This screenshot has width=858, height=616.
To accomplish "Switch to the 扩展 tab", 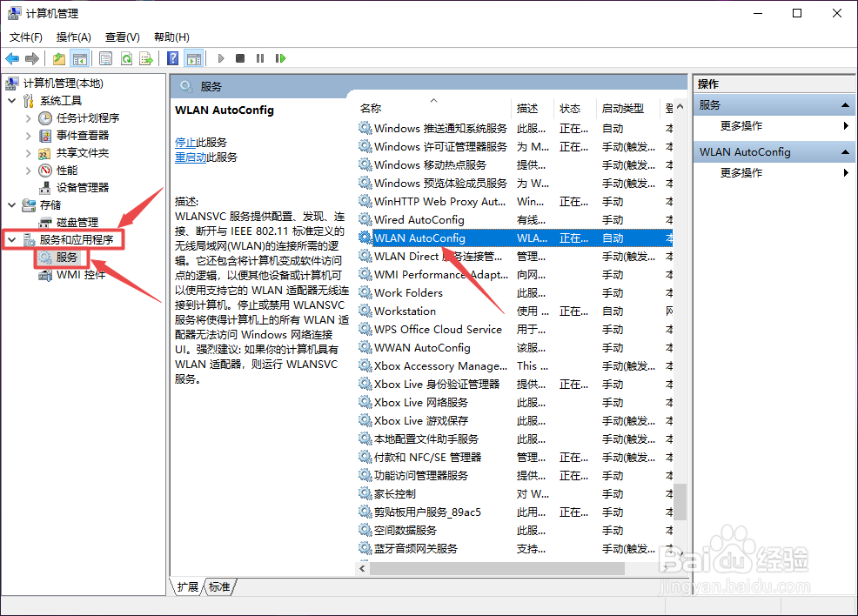I will click(x=187, y=587).
